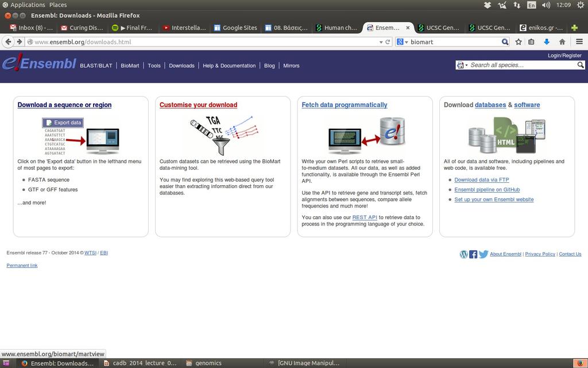Reload the page with the refresh icon

click(388, 42)
